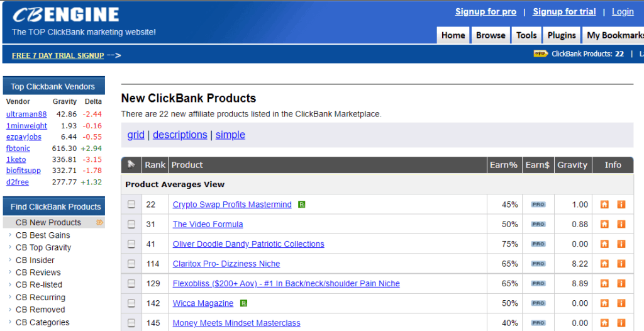The image size is (644, 331).
Task: Open Flexobliss product link
Action: click(x=286, y=283)
